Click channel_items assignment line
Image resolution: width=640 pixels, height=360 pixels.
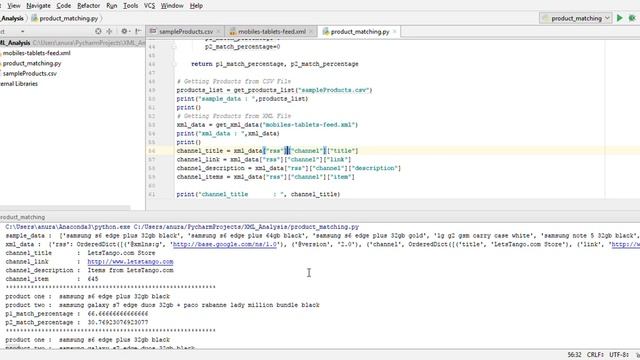[265, 177]
